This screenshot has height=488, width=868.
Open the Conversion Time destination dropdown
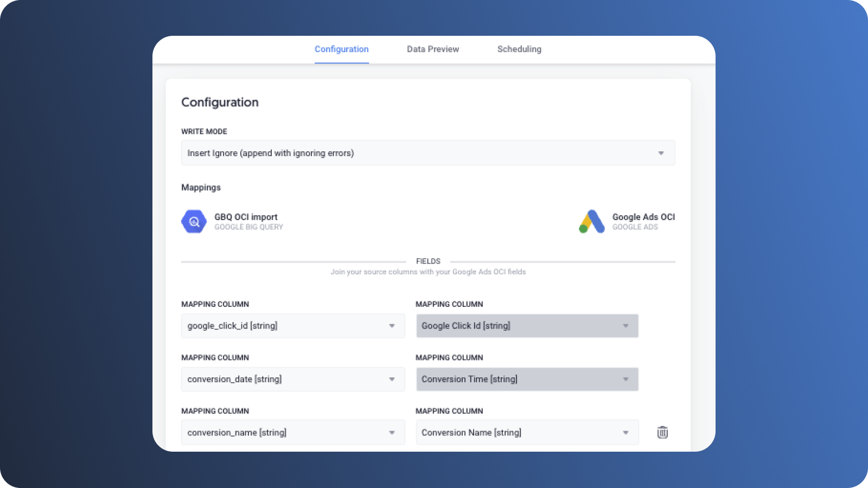coord(527,379)
